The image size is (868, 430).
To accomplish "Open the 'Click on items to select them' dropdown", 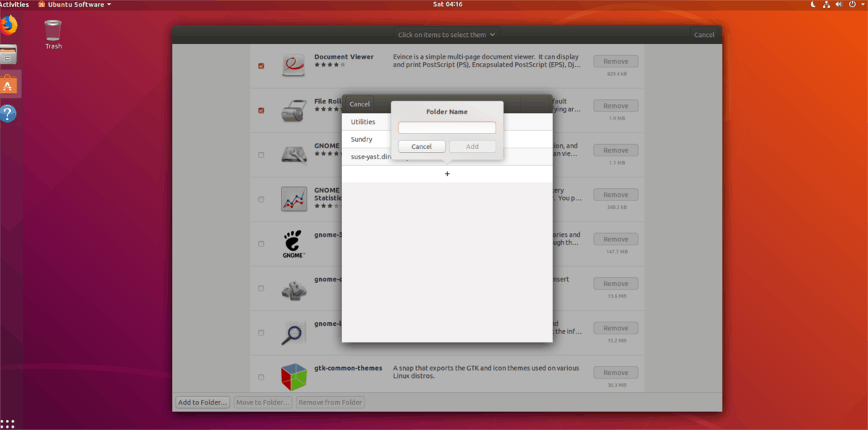I will [x=446, y=34].
